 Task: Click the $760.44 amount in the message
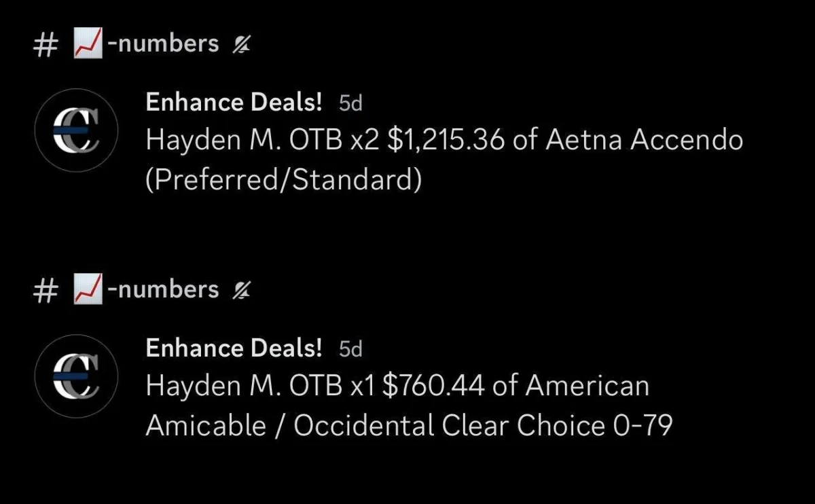(x=433, y=386)
